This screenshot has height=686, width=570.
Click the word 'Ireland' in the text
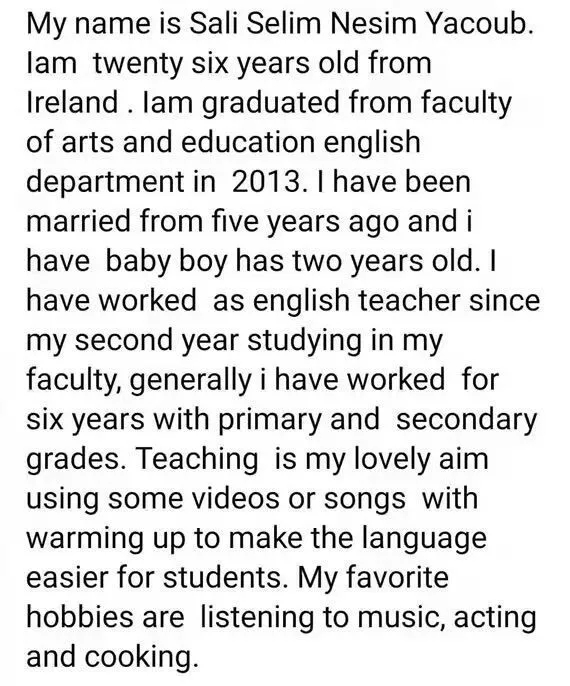click(73, 102)
